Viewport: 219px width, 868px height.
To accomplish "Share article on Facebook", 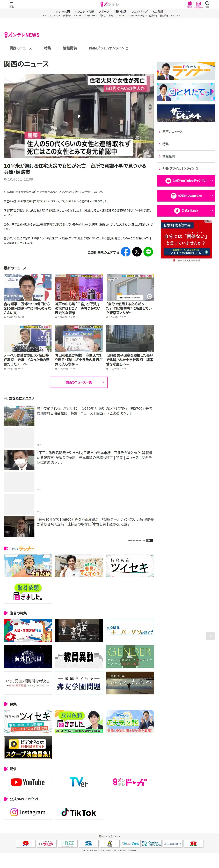I will 126,252.
